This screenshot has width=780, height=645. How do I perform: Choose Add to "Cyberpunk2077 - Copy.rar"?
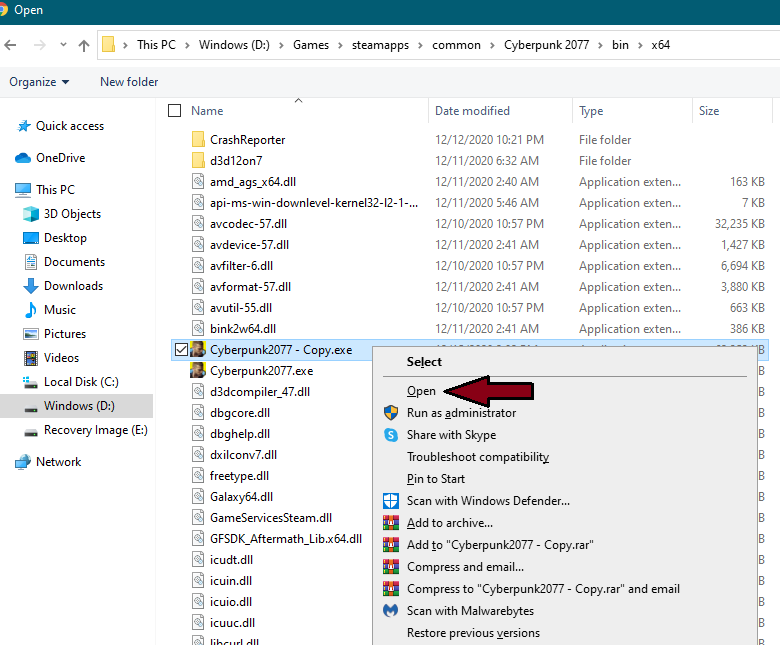(500, 545)
